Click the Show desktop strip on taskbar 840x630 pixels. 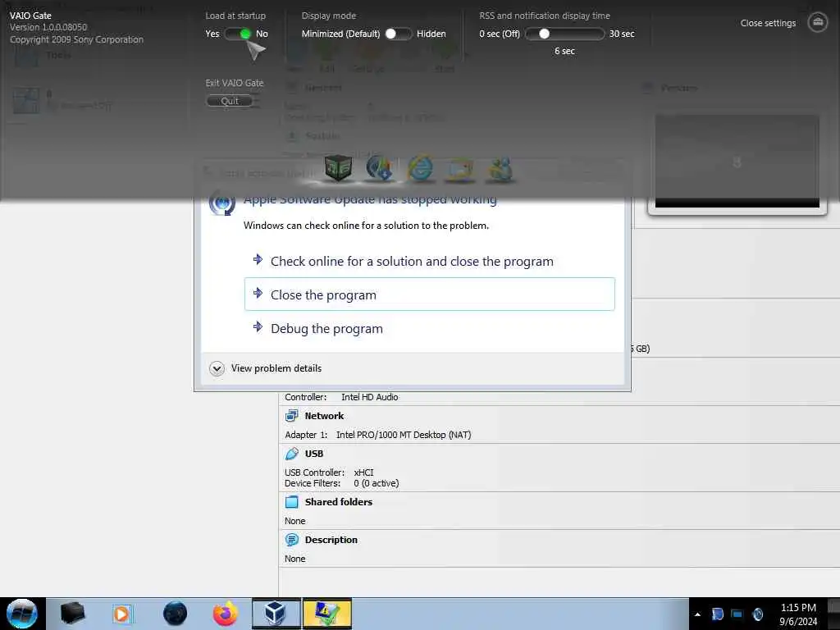coord(834,614)
